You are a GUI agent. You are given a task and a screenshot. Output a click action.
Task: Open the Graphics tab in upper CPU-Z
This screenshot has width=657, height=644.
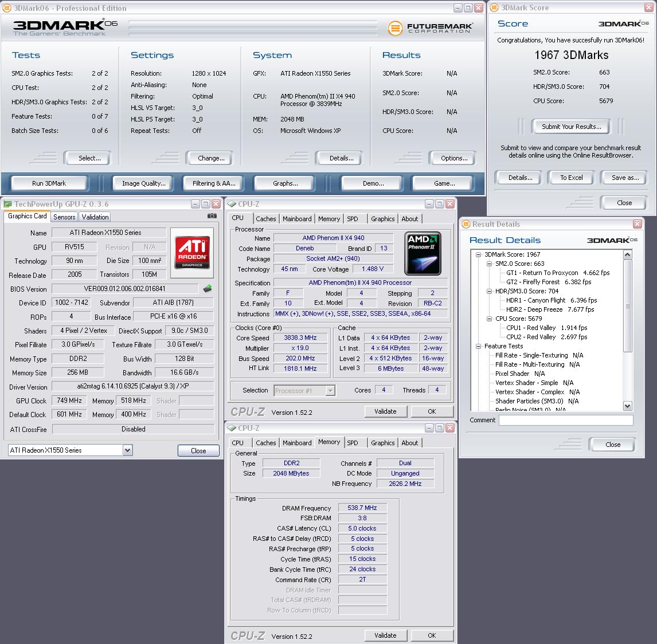coord(382,219)
